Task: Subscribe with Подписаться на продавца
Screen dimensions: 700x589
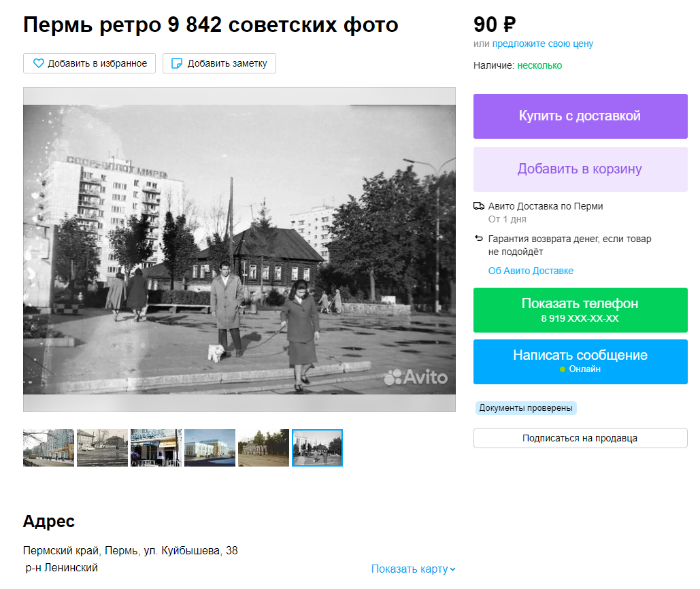Action: (580, 438)
